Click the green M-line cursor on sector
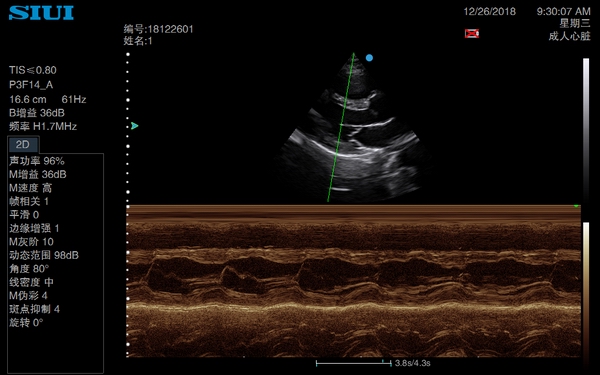The width and height of the screenshot is (600, 375). point(341,127)
